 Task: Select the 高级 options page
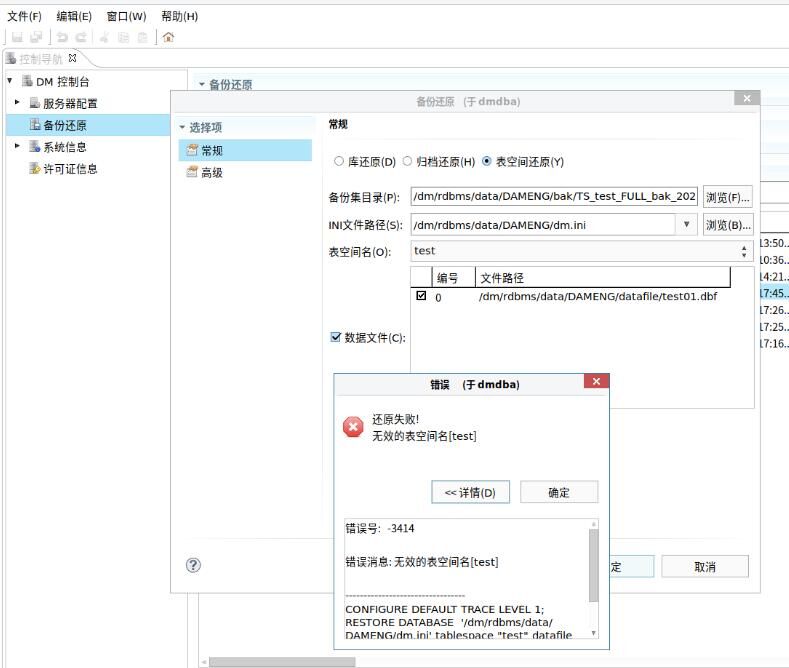click(246, 173)
